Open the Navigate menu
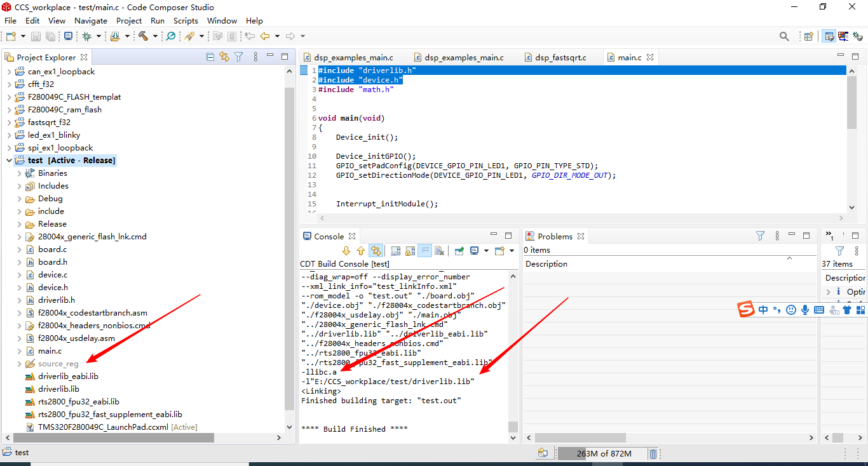The image size is (868, 466). [x=91, y=20]
